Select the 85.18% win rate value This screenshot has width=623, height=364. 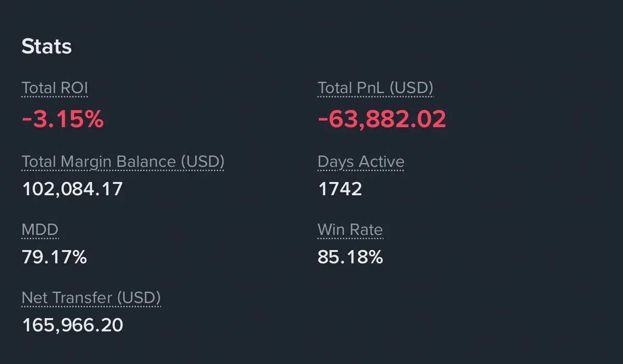click(x=350, y=257)
